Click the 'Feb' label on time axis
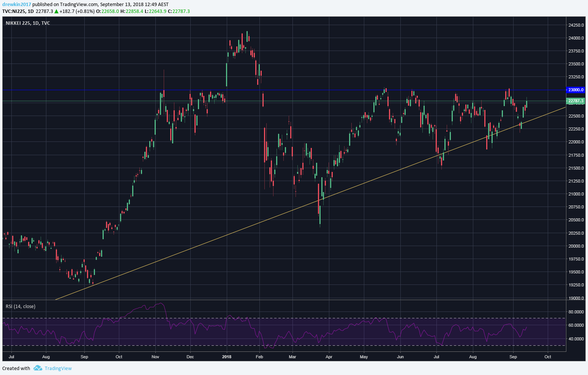 pyautogui.click(x=259, y=357)
